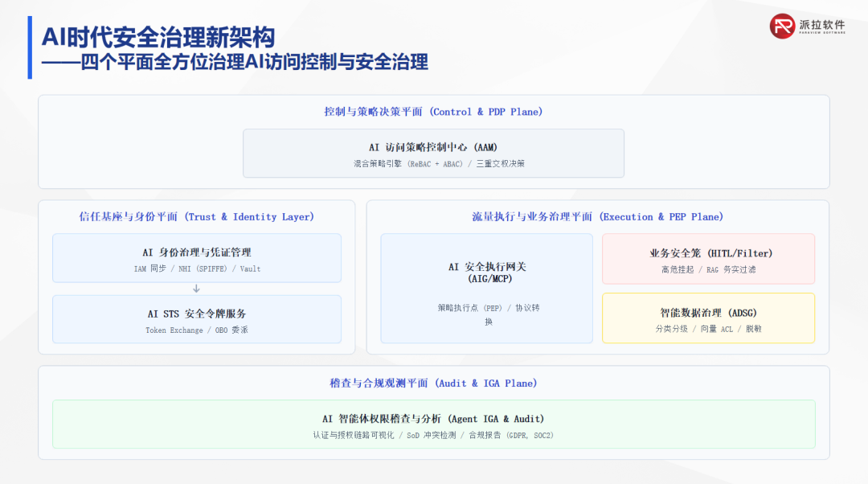Select subtitle 四个平面全方位治理AI访问控制与安全治理
The height and width of the screenshot is (484, 868).
[255, 62]
